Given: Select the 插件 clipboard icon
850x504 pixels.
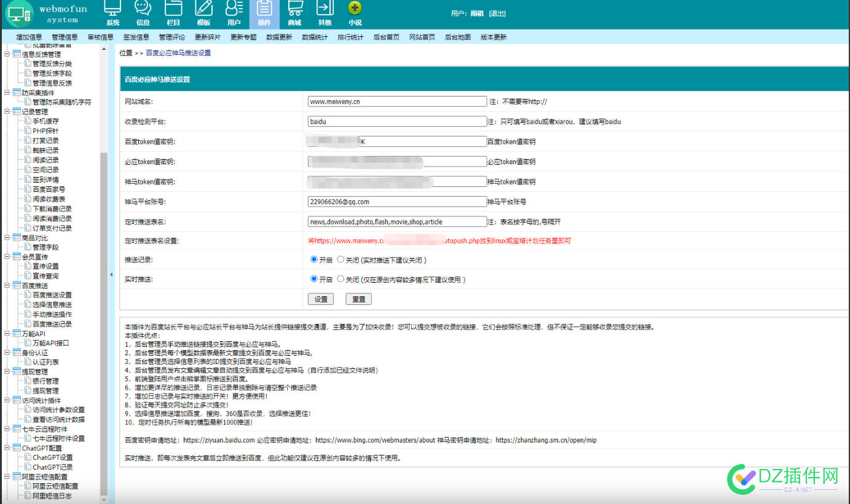Looking at the screenshot, I should click(x=264, y=9).
